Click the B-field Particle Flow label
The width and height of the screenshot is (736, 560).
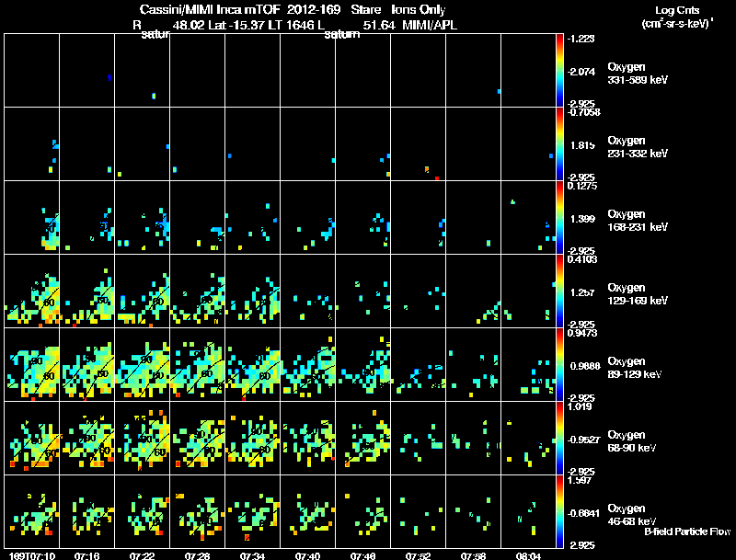[687, 531]
